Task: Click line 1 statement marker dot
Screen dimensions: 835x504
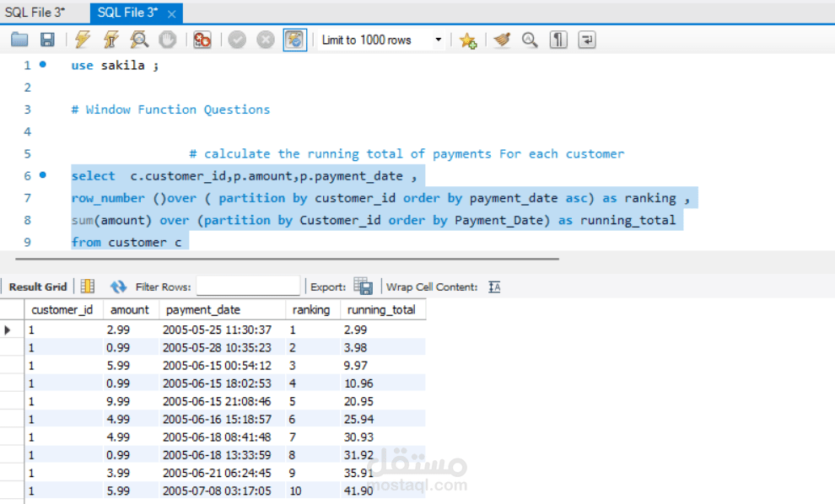Action: point(43,64)
